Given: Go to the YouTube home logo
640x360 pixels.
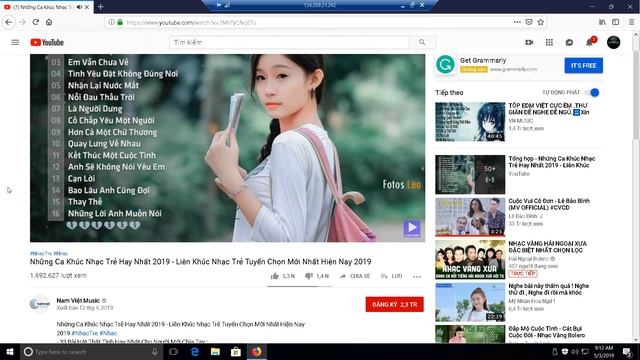Looking at the screenshot, I should pyautogui.click(x=47, y=42).
